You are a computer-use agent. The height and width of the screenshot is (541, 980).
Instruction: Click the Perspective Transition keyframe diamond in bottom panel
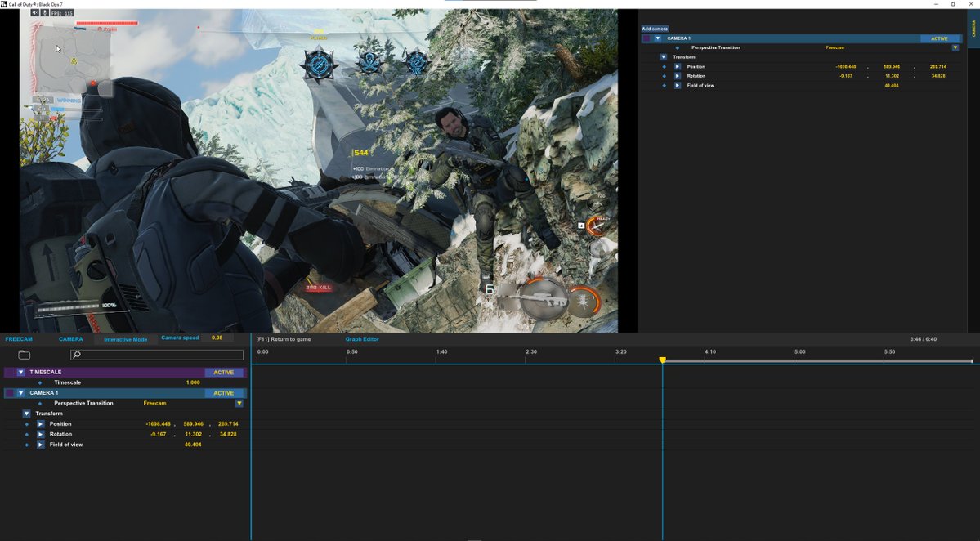coord(40,403)
